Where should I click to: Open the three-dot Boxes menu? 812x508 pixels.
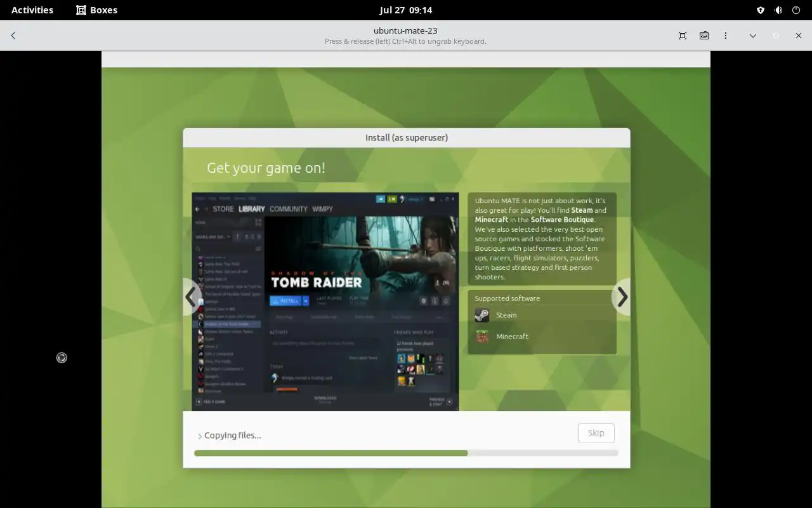click(x=726, y=36)
